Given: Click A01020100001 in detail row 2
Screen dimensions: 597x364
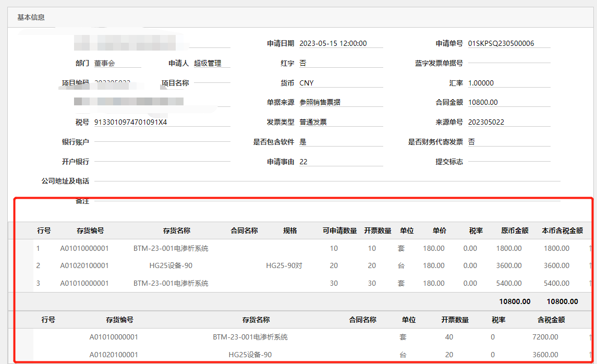Looking at the screenshot, I should point(84,266).
